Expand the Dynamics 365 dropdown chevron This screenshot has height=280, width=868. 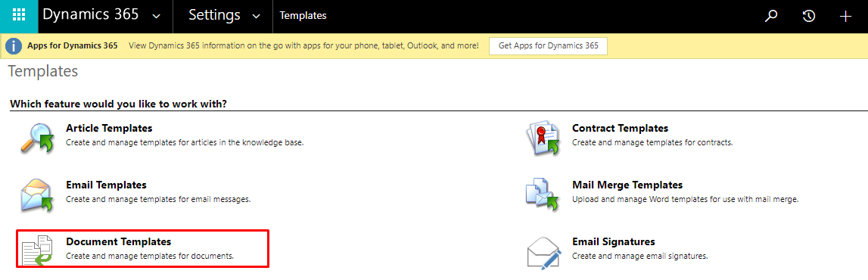tap(156, 17)
